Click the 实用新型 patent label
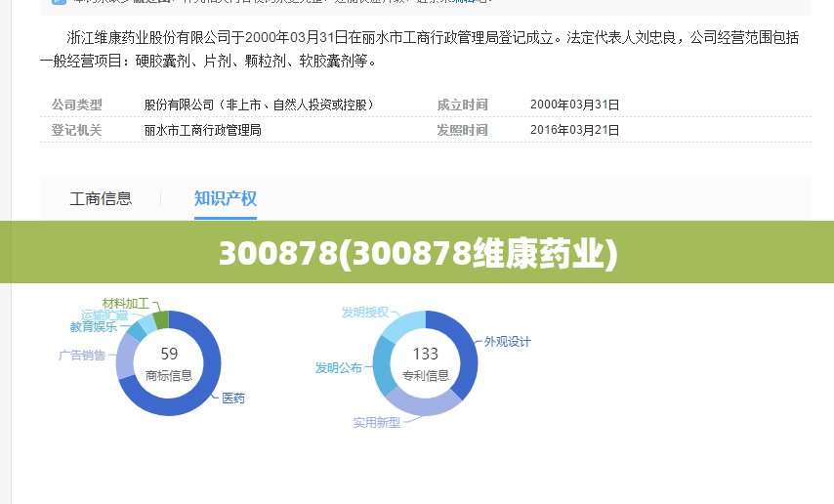 (x=377, y=423)
